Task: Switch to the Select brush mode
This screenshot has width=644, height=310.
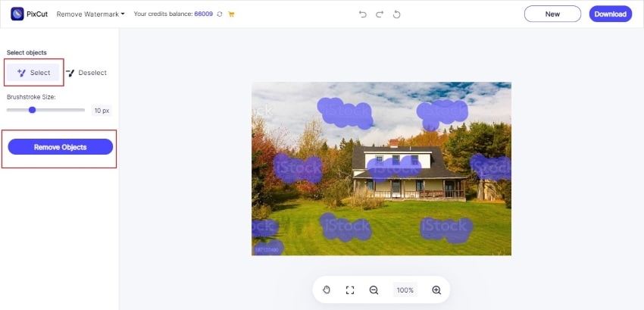Action: tap(33, 73)
